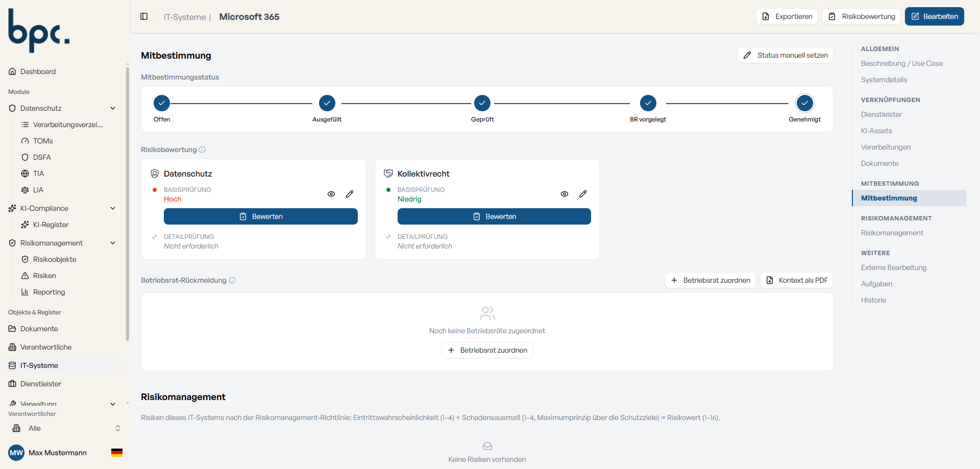Screen dimensions: 980x469
Task: Collapse the KI-Compliance section
Action: click(113, 208)
